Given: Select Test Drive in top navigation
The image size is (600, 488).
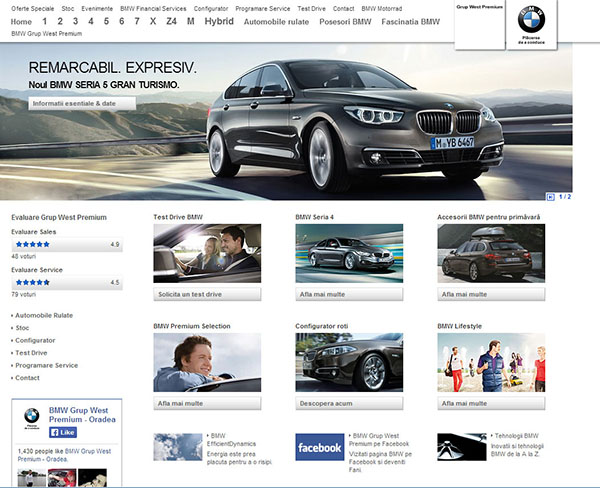Looking at the screenshot, I should (x=311, y=8).
